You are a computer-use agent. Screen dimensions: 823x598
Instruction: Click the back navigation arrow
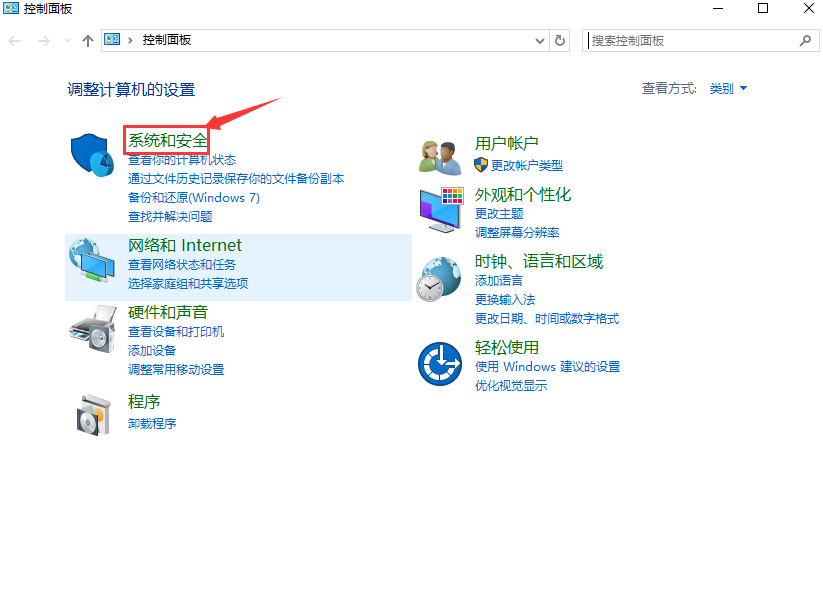14,40
